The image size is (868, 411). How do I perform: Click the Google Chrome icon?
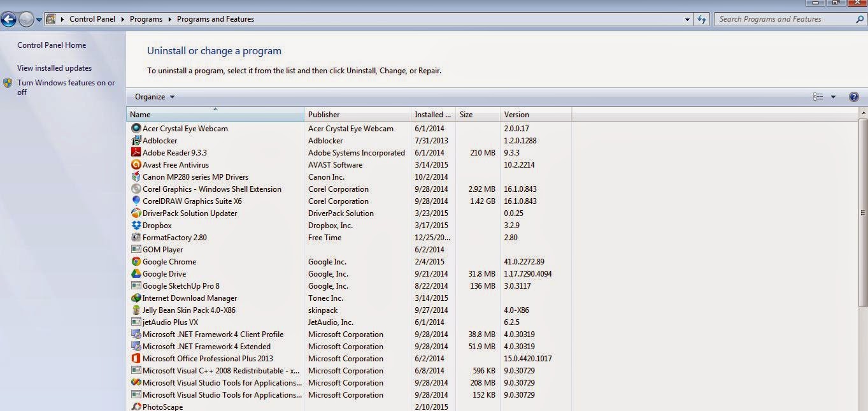coord(136,262)
